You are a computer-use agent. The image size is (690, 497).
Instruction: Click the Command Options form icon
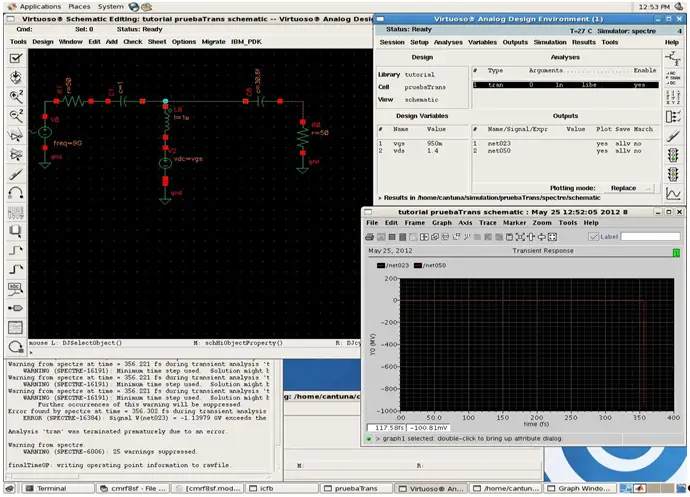16,328
